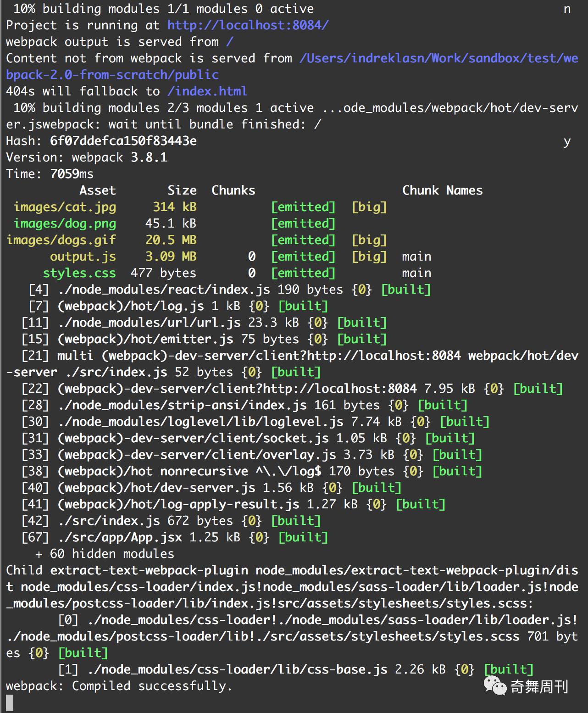The image size is (588, 713).
Task: Select the images/dogs.gif asset name
Action: [61, 240]
